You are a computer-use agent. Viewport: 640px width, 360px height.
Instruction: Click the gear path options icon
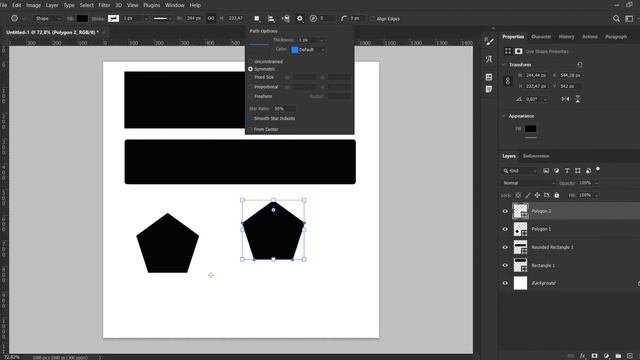tap(300, 18)
